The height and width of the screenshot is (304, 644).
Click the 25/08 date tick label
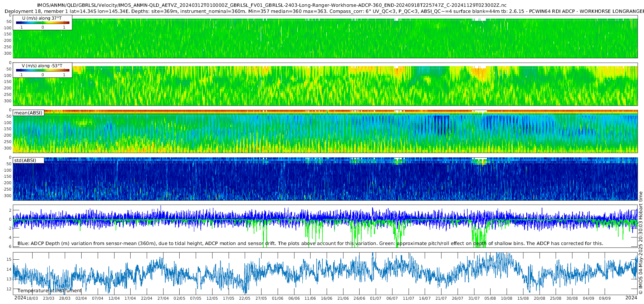556,298
